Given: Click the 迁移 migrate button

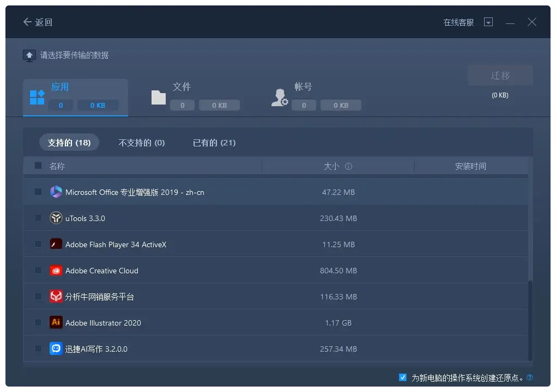Looking at the screenshot, I should pyautogui.click(x=500, y=75).
